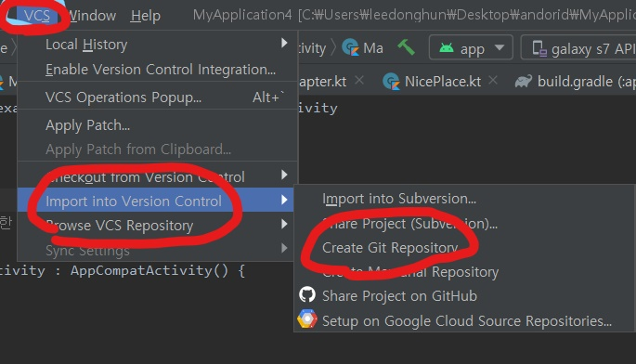Click the Gradle elephant icon on build.gradle tab
Screen dimensions: 636x364
pos(524,82)
